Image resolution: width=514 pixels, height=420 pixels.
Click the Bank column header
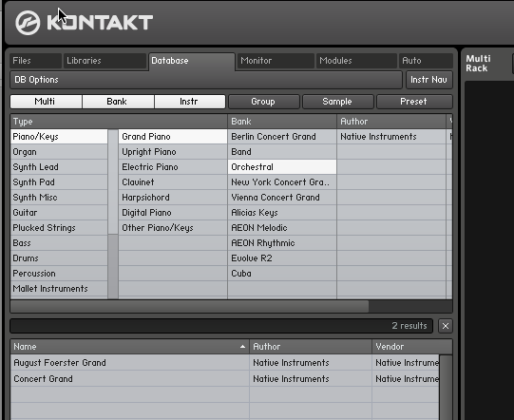pos(282,122)
